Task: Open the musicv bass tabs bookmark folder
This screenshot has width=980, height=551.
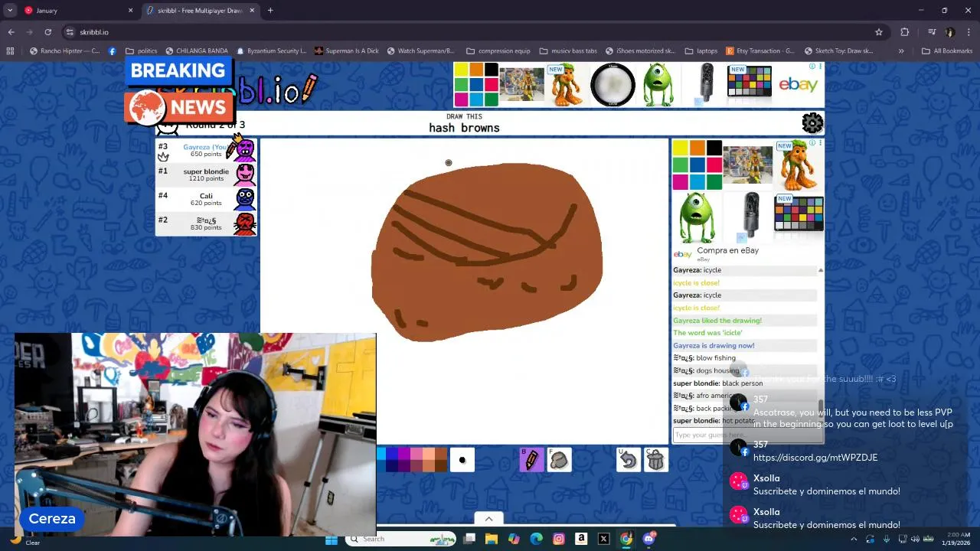Action: 568,51
